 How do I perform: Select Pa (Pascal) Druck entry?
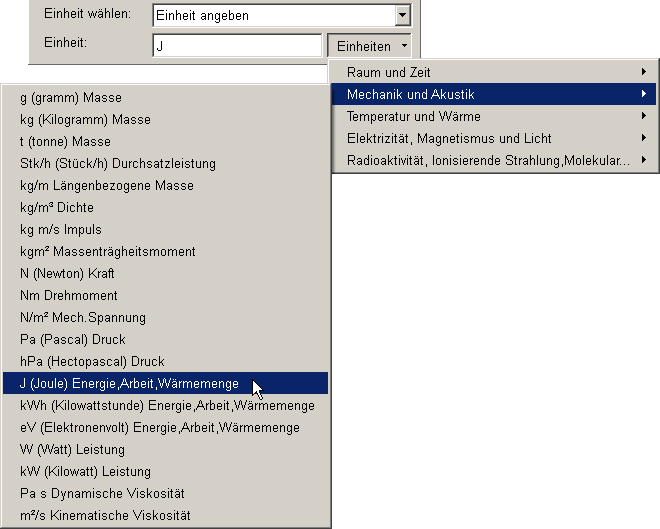click(165, 340)
